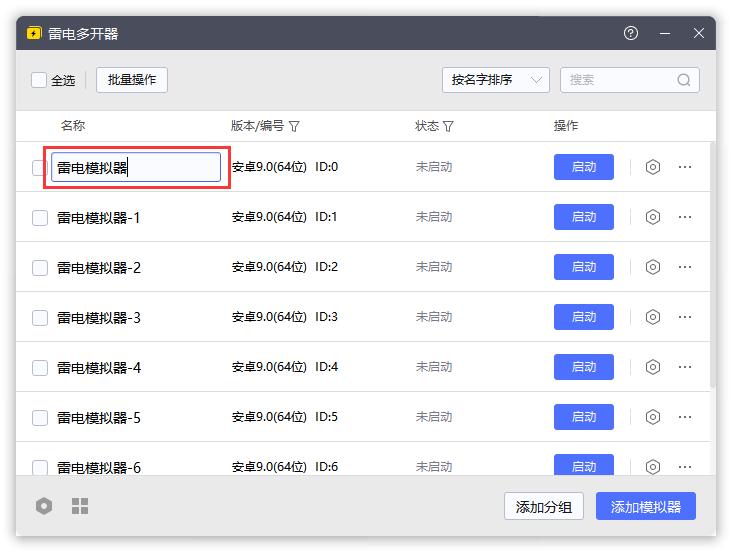The image size is (736, 556).
Task: Click the search magnifier icon
Action: [684, 80]
